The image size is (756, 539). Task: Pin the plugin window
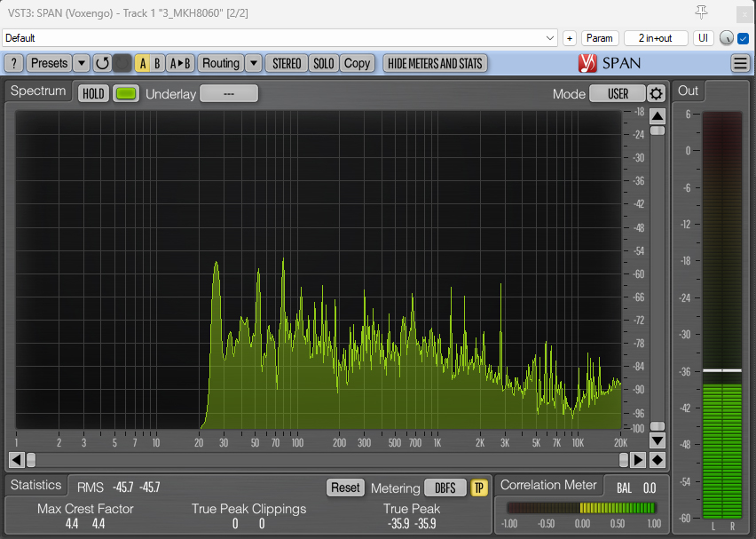click(702, 12)
